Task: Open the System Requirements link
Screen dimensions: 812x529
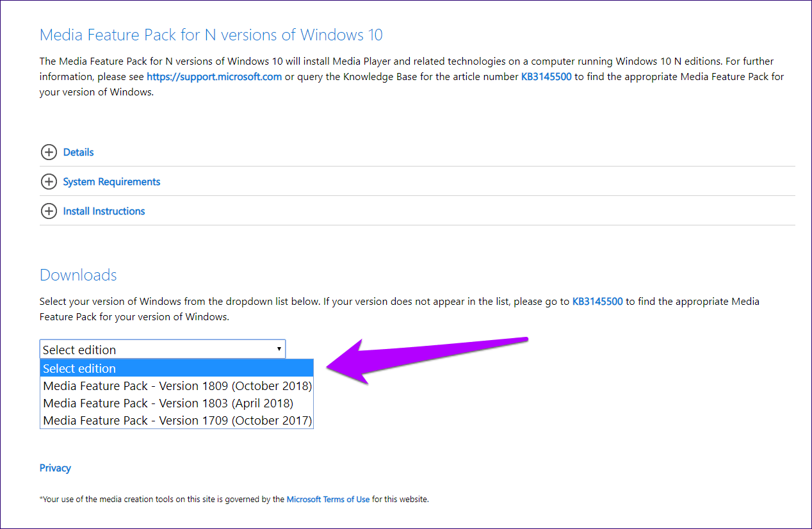Action: (x=111, y=182)
